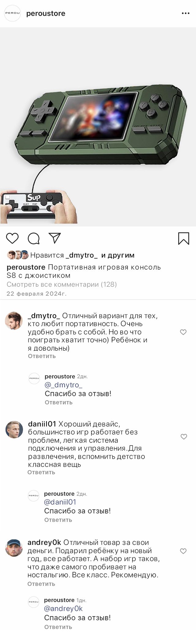
Task: Open peroustore profile from header username
Action: point(46,13)
